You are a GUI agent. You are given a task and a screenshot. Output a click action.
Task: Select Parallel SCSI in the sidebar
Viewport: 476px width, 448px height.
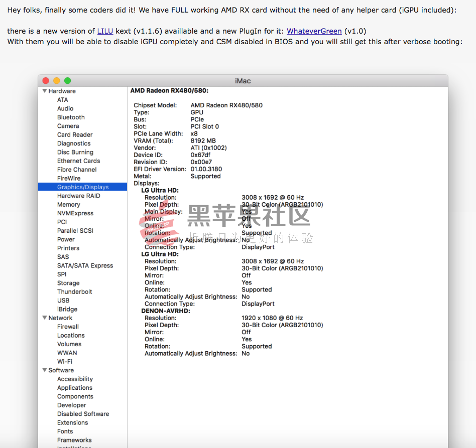pyautogui.click(x=75, y=230)
